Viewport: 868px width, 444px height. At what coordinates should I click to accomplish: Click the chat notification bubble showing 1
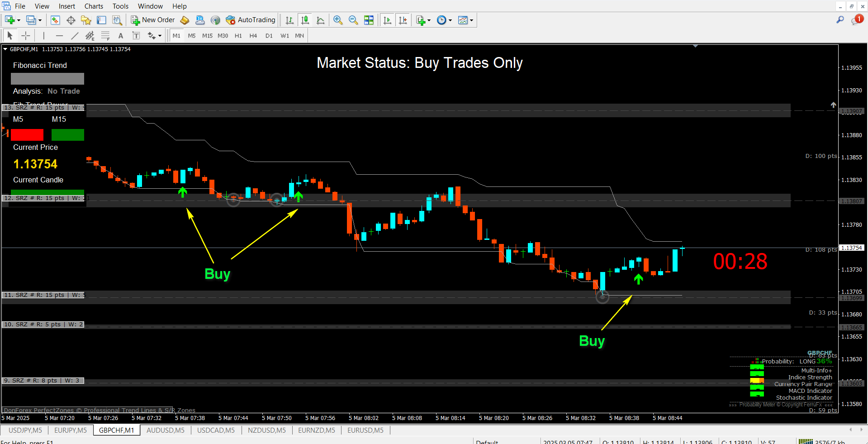tap(858, 19)
